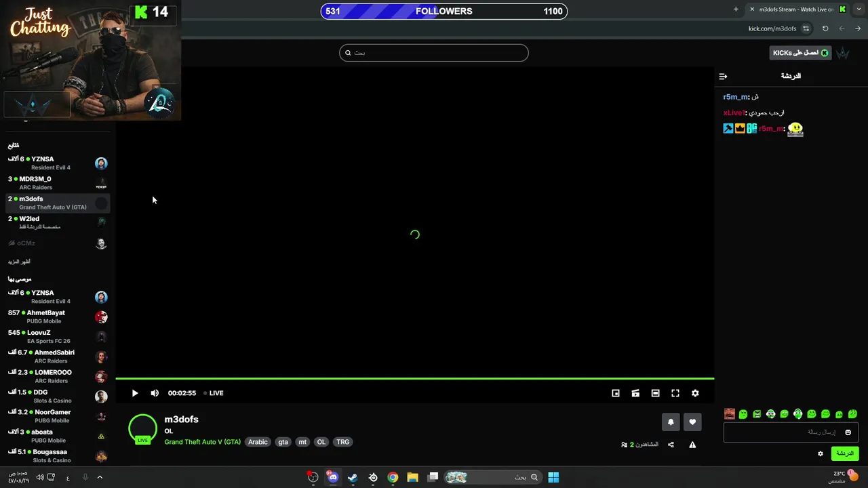Screen dimensions: 868x488
Task: Open SteelSeries app from taskbar
Action: (x=373, y=477)
